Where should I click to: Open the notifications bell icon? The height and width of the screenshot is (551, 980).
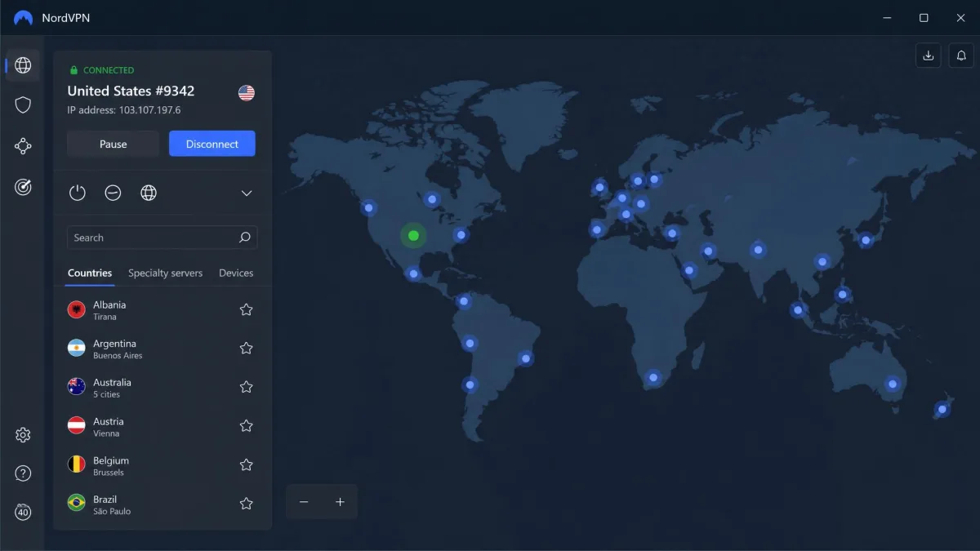pyautogui.click(x=961, y=56)
